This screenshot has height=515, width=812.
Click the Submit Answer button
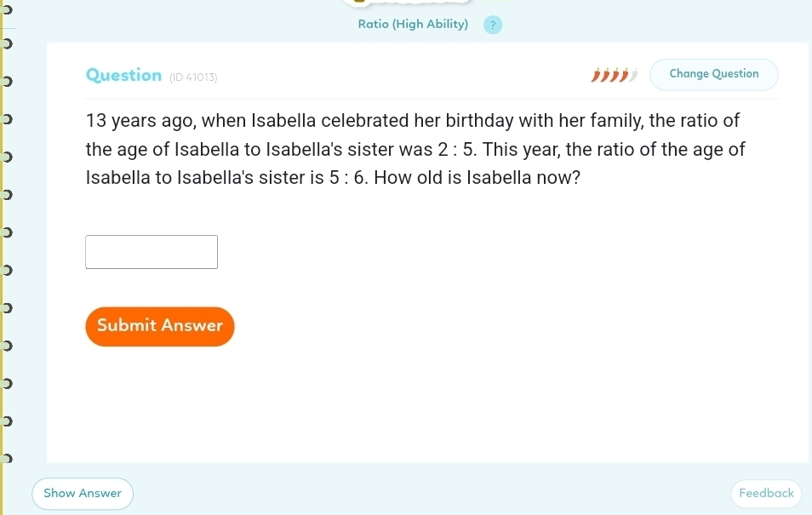pyautogui.click(x=160, y=326)
